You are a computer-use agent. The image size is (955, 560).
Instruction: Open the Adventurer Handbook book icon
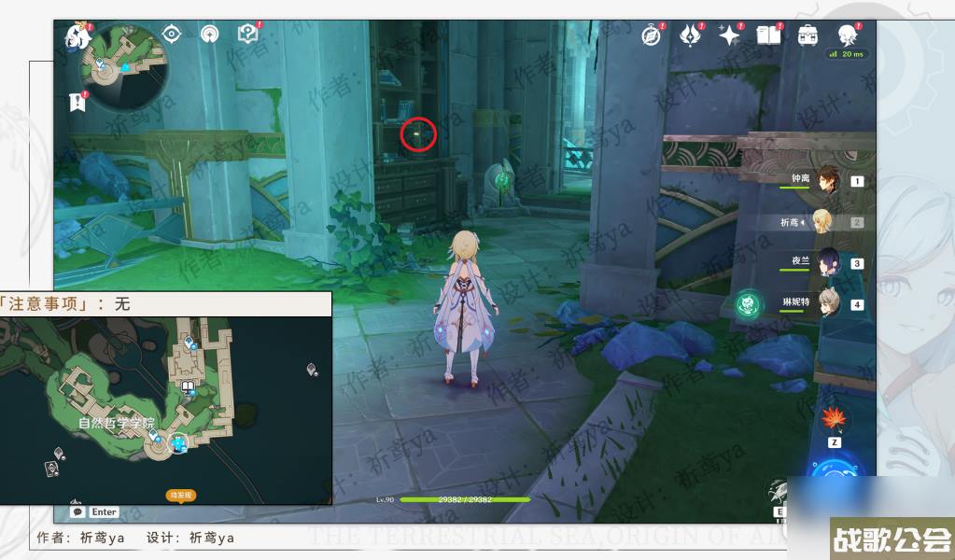(767, 35)
